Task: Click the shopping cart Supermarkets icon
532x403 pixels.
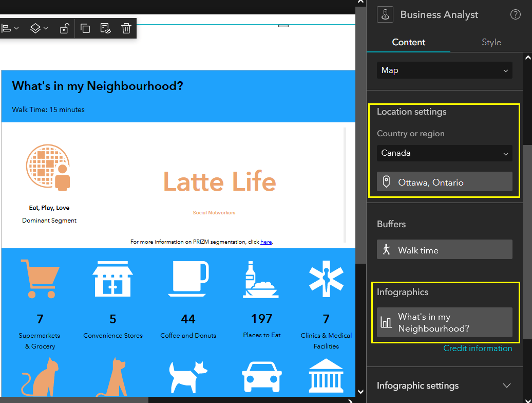Action: [x=40, y=279]
